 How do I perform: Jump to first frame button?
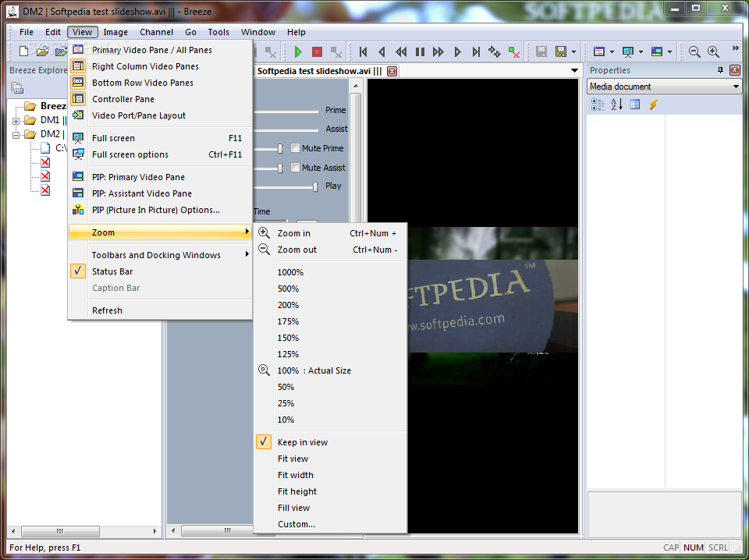[x=363, y=51]
